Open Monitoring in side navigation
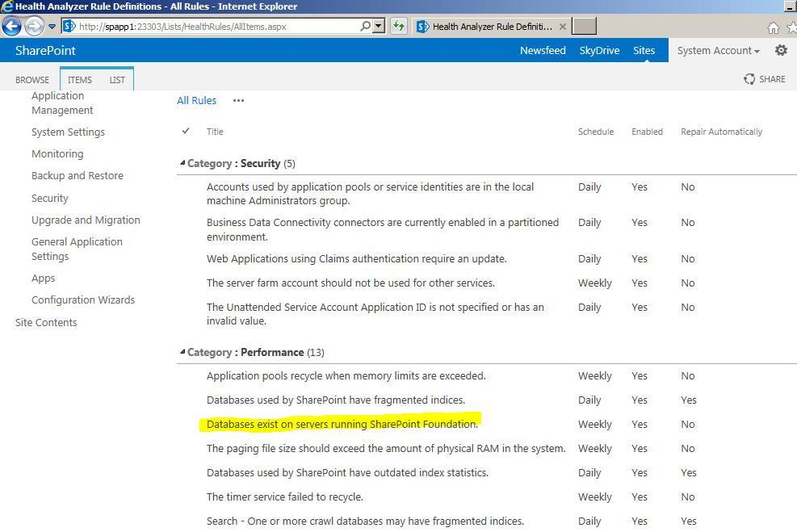 tap(57, 153)
